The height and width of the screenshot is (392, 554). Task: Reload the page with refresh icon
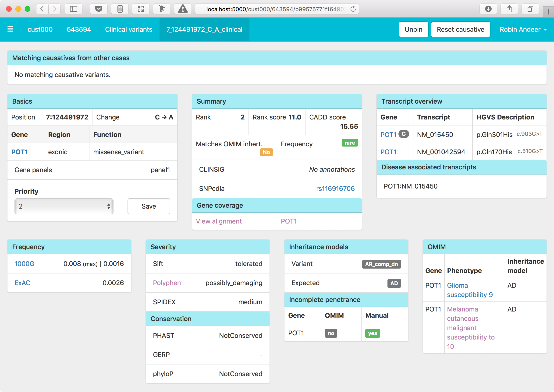pyautogui.click(x=353, y=9)
